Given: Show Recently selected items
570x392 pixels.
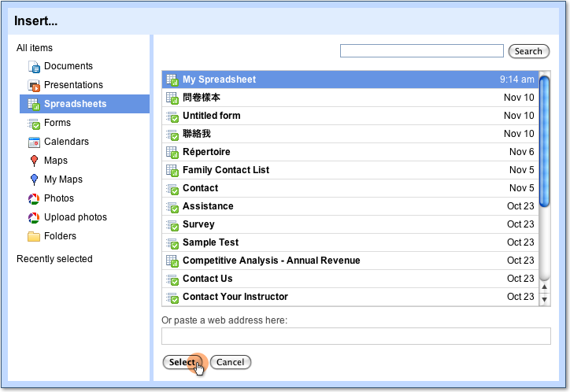Looking at the screenshot, I should pyautogui.click(x=54, y=259).
